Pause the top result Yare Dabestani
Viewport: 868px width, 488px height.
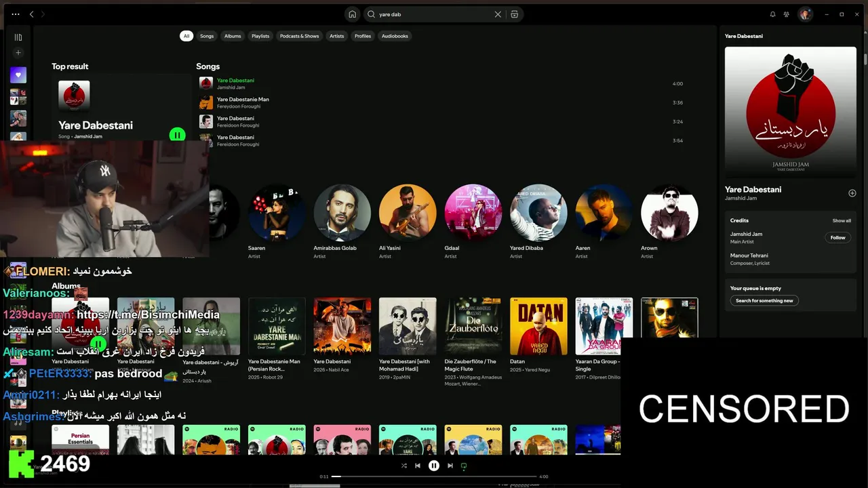point(177,135)
